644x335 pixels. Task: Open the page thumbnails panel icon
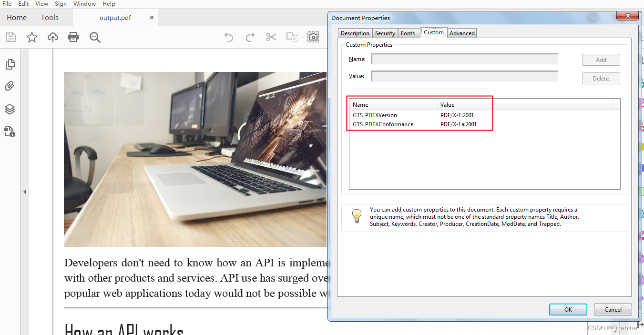coord(10,64)
